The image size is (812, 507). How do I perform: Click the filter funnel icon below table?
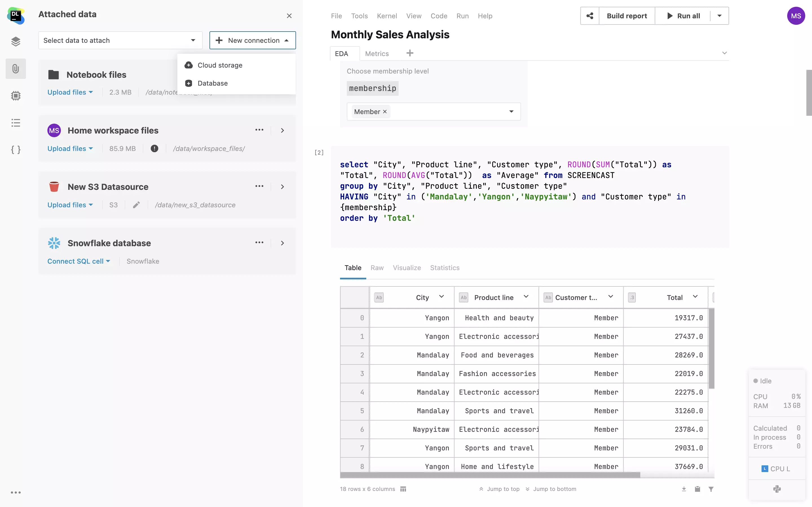click(x=711, y=489)
